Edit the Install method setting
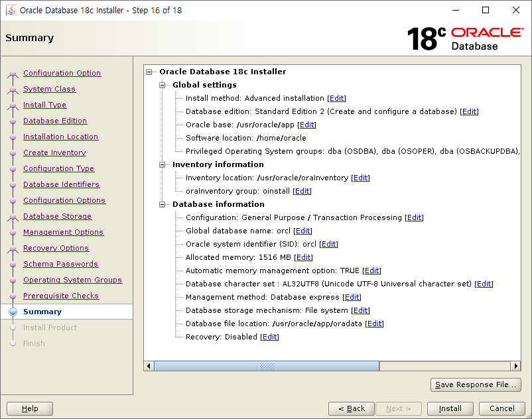This screenshot has height=419, width=532. (336, 98)
